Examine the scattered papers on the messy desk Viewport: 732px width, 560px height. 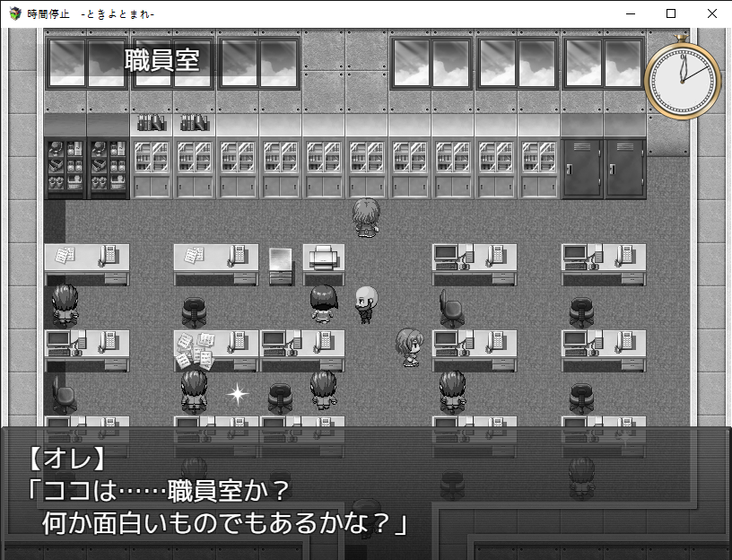click(x=195, y=351)
